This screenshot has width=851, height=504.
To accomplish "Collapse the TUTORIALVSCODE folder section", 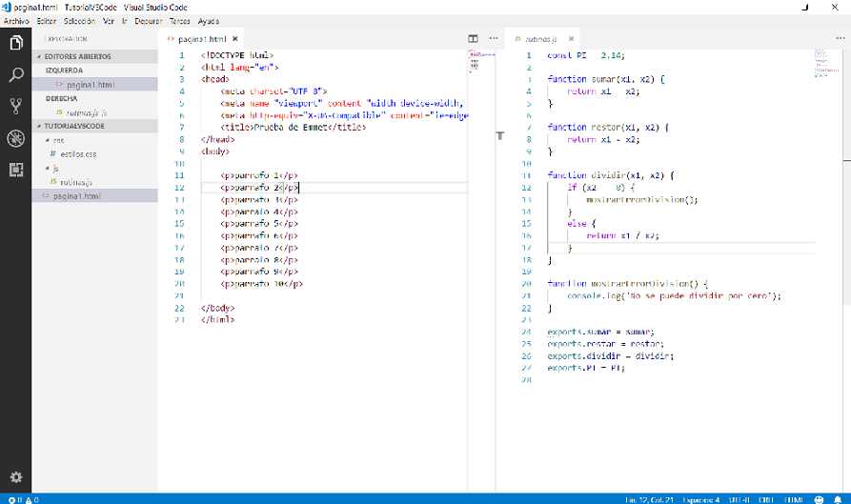I will [95, 126].
